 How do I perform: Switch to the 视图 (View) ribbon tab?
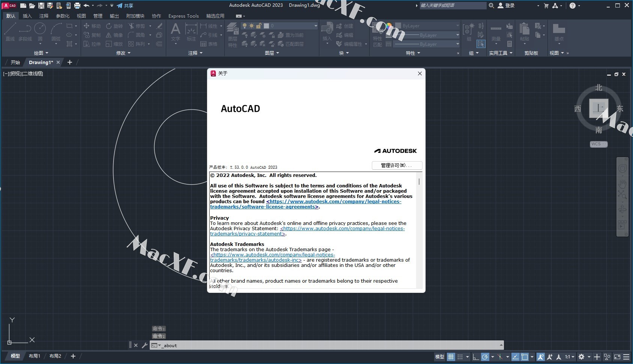tap(81, 16)
